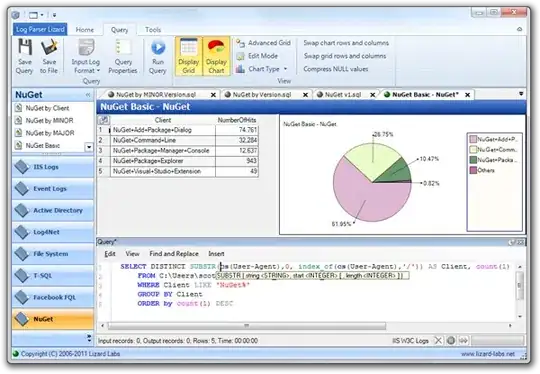540x374 pixels.
Task: Open the query editor View menu
Action: coord(133,254)
